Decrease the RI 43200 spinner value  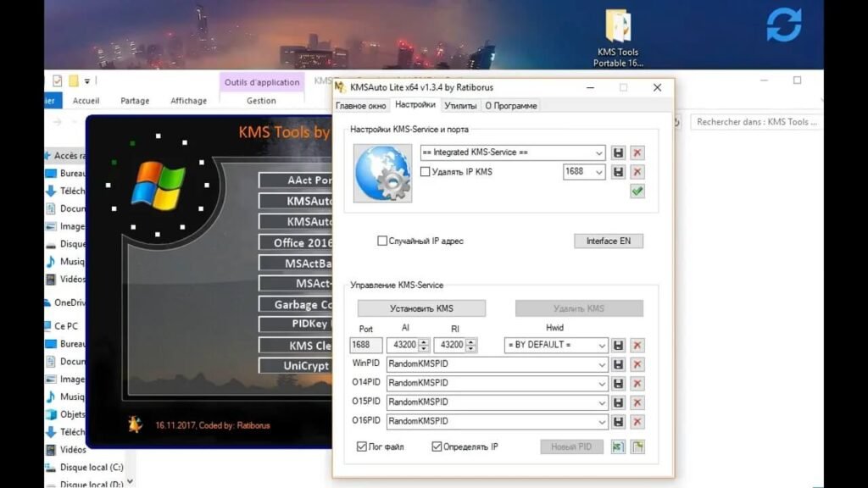(471, 348)
